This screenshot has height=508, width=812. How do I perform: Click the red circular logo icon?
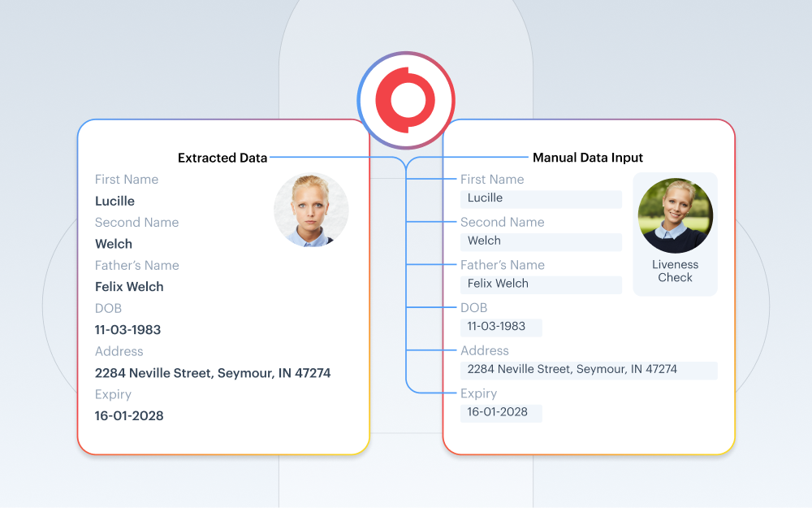pos(406,101)
